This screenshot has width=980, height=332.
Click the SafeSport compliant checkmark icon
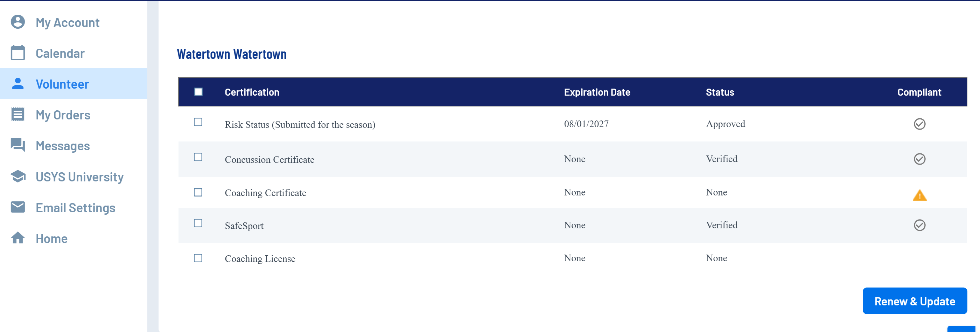[919, 226]
